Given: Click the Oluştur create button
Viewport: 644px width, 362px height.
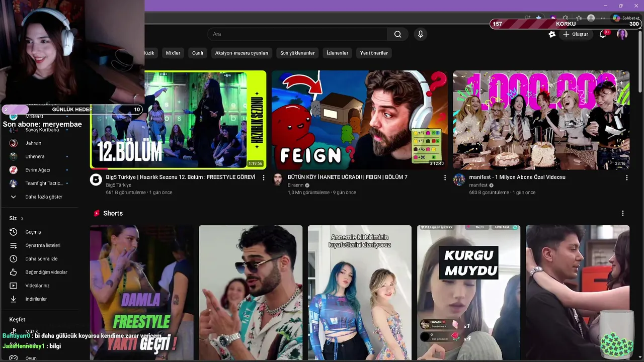Looking at the screenshot, I should 575,34.
